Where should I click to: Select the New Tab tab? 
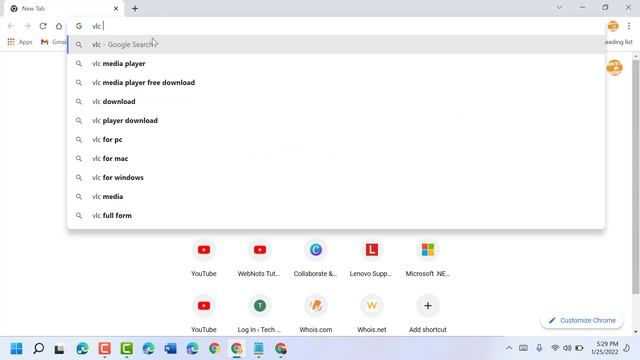[64, 9]
